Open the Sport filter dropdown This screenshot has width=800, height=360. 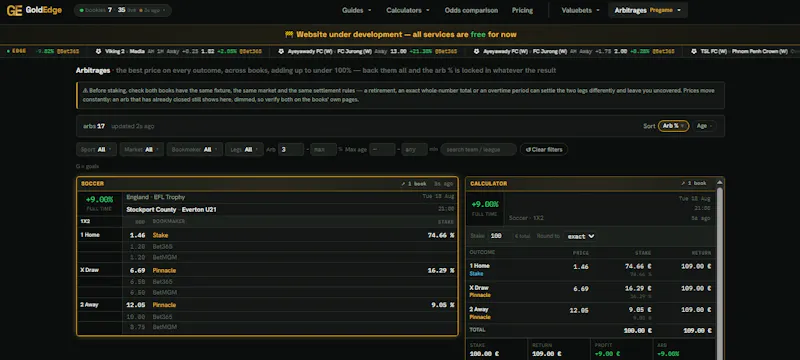coord(96,149)
